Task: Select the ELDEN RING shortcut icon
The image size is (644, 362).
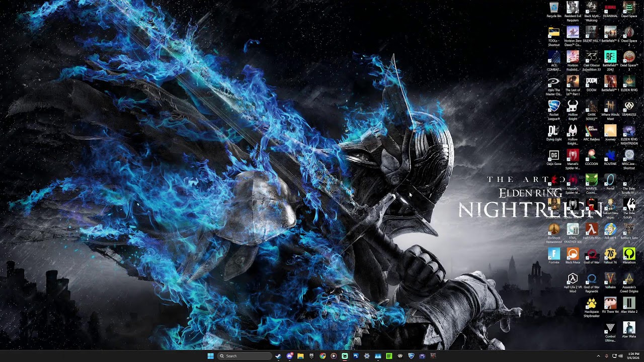Action: pos(629,83)
